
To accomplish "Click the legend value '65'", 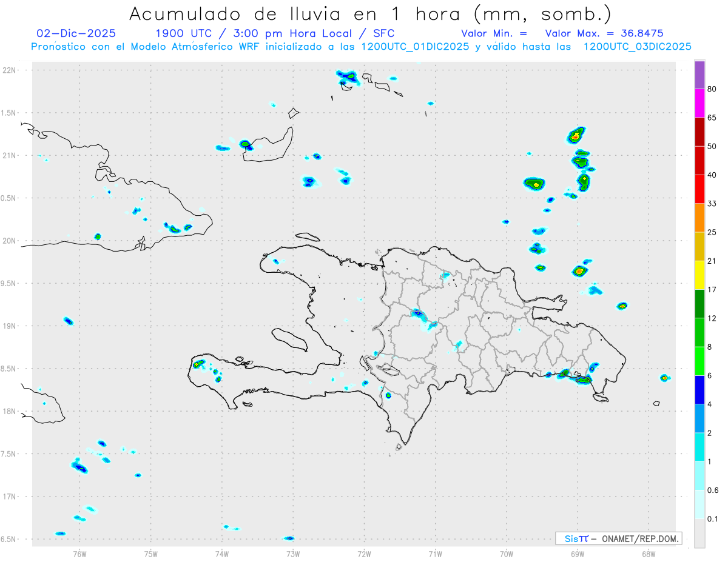I will (x=712, y=118).
